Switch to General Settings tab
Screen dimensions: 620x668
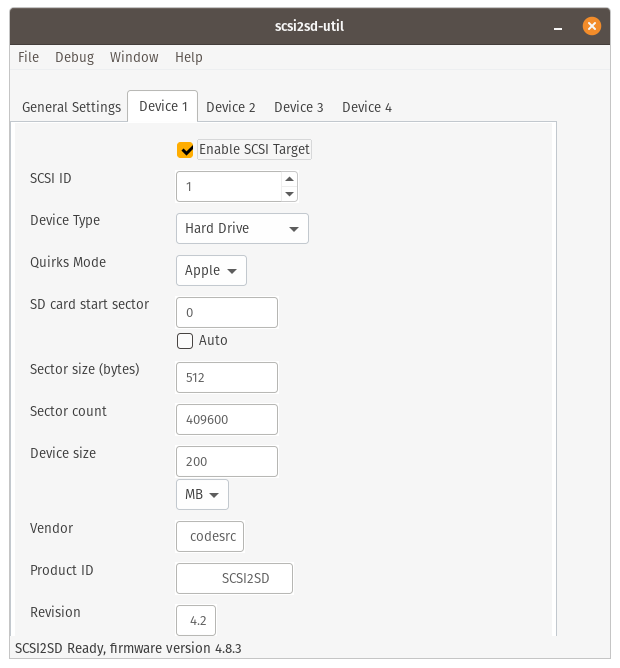71,107
